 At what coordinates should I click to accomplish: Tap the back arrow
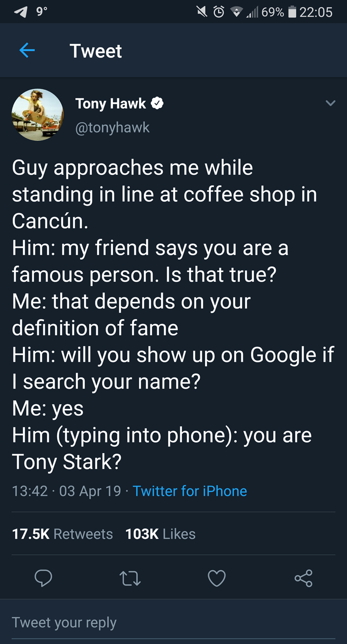(x=26, y=51)
